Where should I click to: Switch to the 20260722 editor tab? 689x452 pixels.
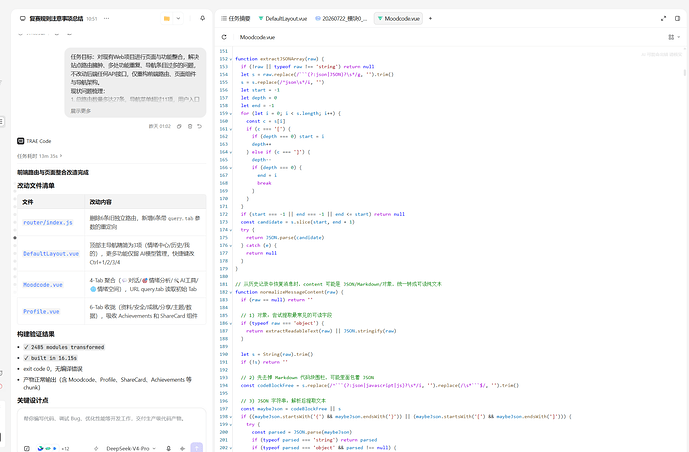pyautogui.click(x=341, y=18)
